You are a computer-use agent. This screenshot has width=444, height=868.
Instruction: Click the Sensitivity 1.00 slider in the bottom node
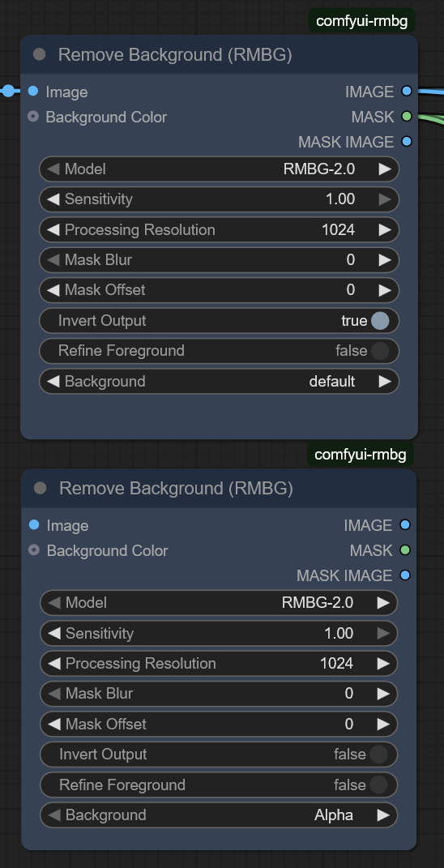pyautogui.click(x=219, y=633)
